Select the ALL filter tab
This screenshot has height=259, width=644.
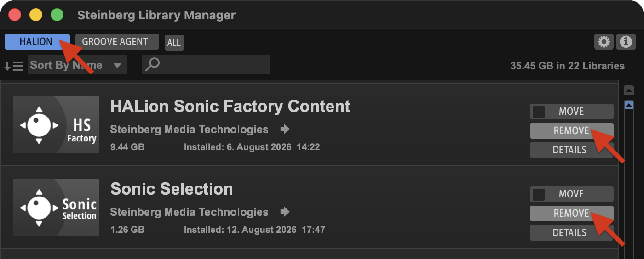(x=174, y=43)
